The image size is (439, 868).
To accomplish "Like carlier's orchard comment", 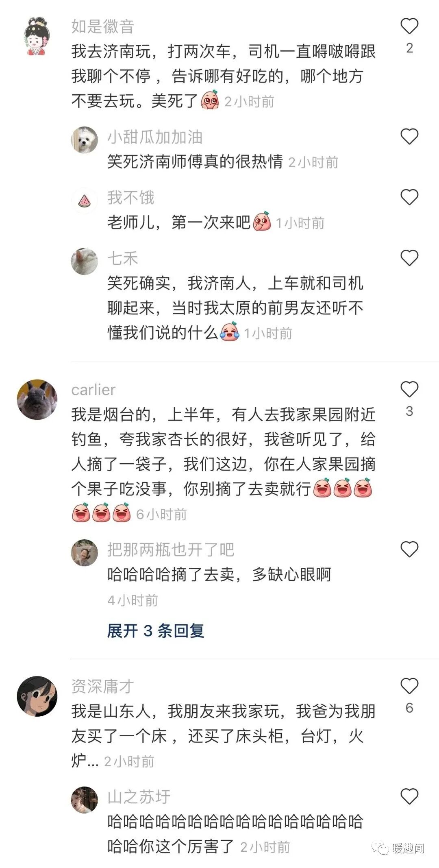I will coord(409,389).
